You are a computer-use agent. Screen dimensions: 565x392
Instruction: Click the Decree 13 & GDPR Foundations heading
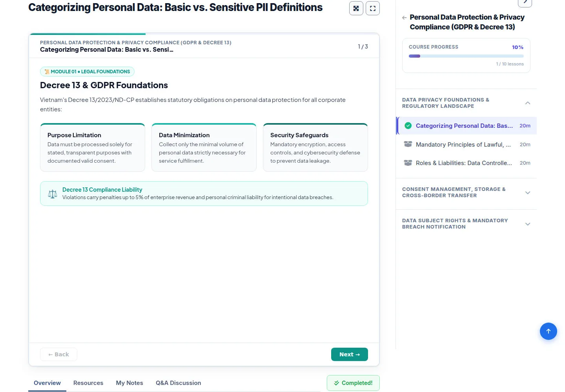pyautogui.click(x=104, y=85)
